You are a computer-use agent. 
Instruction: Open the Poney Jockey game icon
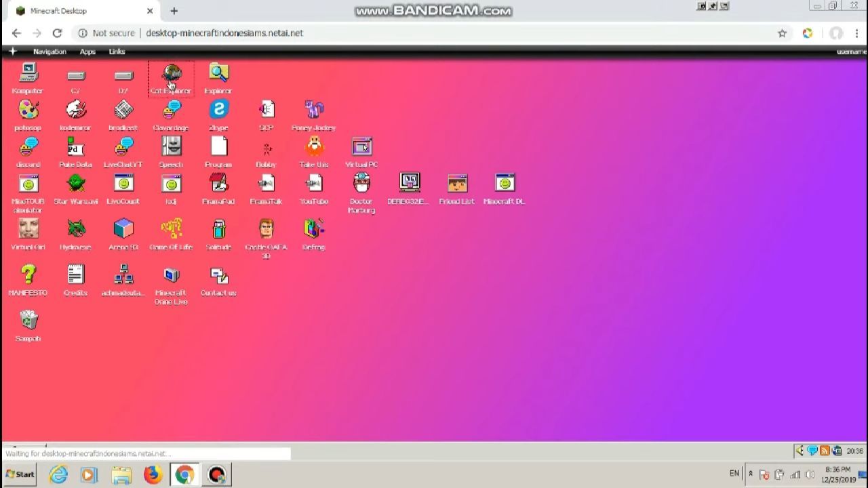pyautogui.click(x=313, y=110)
